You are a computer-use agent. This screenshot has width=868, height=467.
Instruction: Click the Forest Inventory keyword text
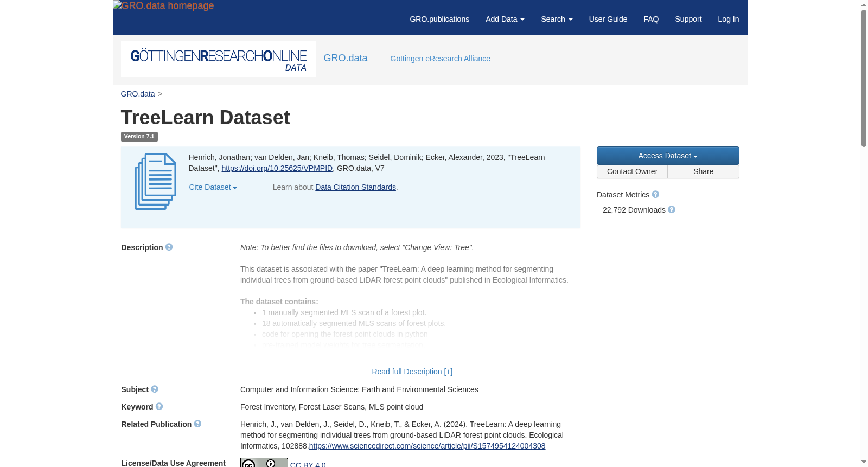(x=269, y=407)
